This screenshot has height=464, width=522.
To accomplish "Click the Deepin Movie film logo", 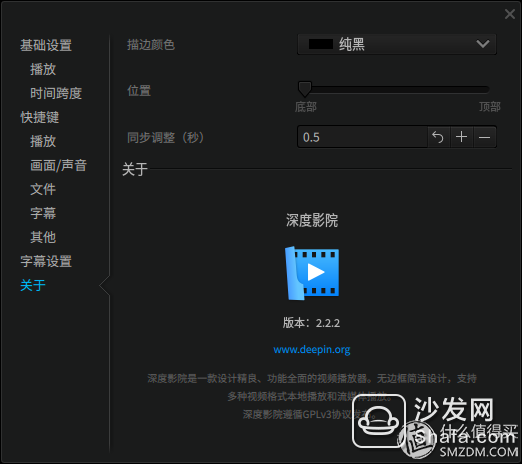I will tap(312, 273).
